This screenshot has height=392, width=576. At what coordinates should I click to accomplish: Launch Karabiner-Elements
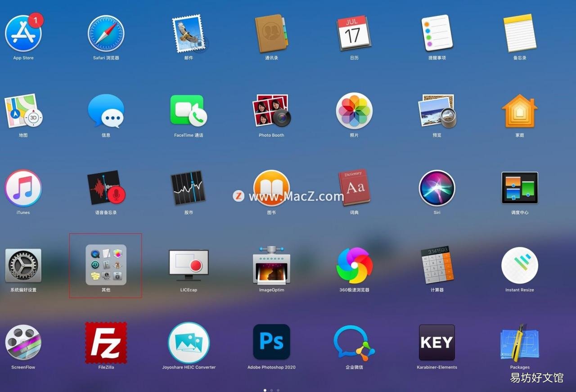[x=437, y=343]
